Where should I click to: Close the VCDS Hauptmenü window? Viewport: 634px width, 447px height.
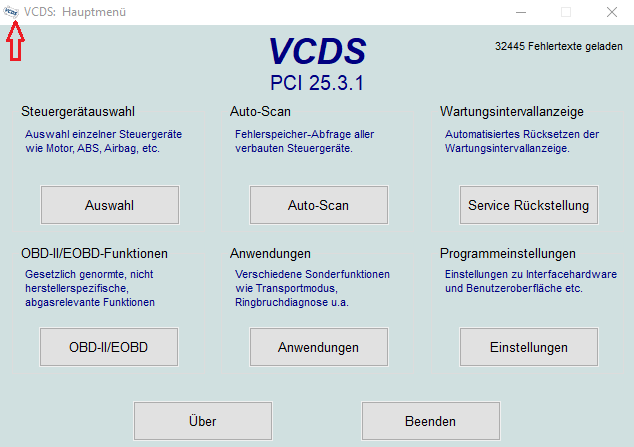click(x=612, y=12)
